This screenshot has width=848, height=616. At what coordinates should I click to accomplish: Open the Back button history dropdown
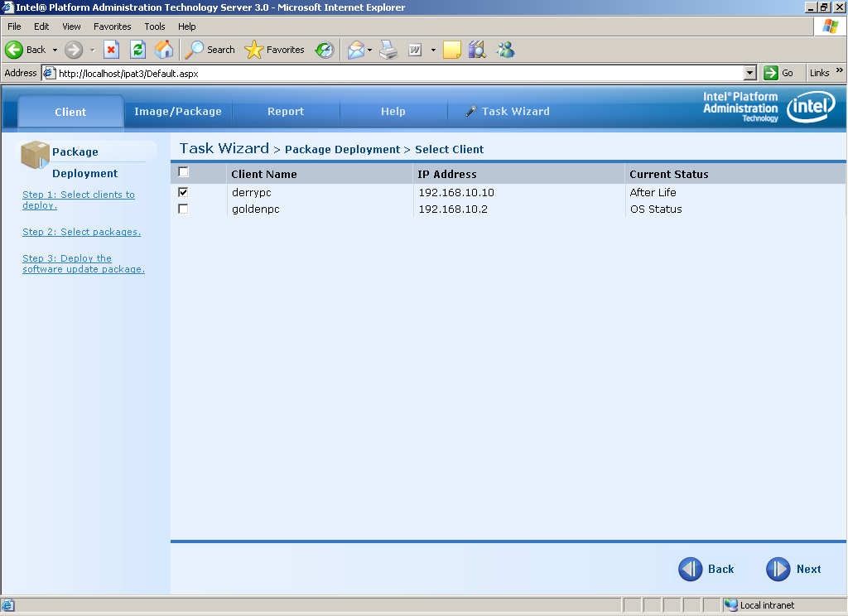point(55,50)
